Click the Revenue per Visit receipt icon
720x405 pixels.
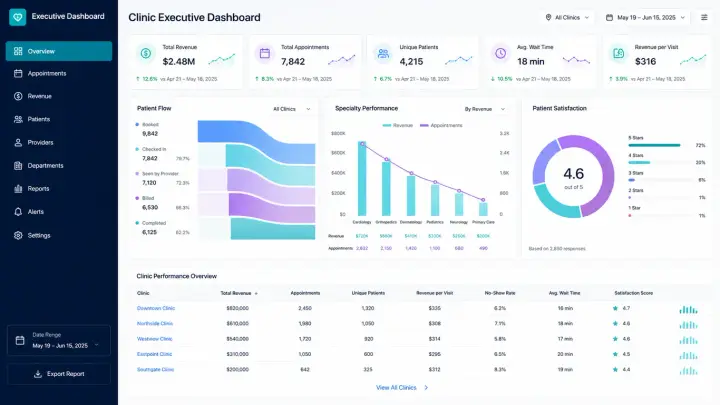[619, 54]
